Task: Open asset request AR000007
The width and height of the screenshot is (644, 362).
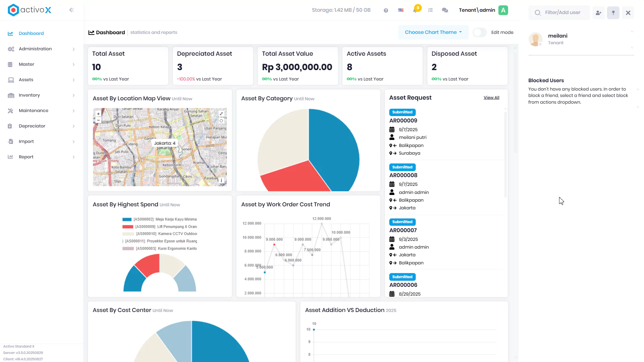Action: tap(403, 230)
